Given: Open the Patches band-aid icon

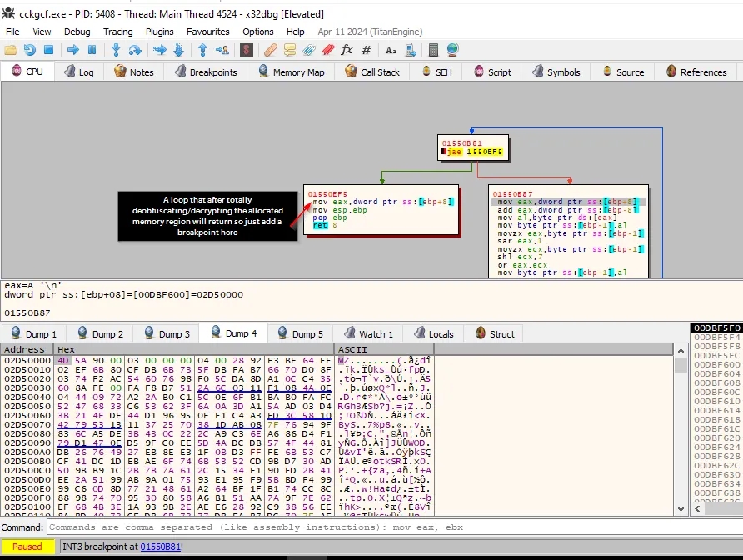Looking at the screenshot, I should [x=270, y=51].
